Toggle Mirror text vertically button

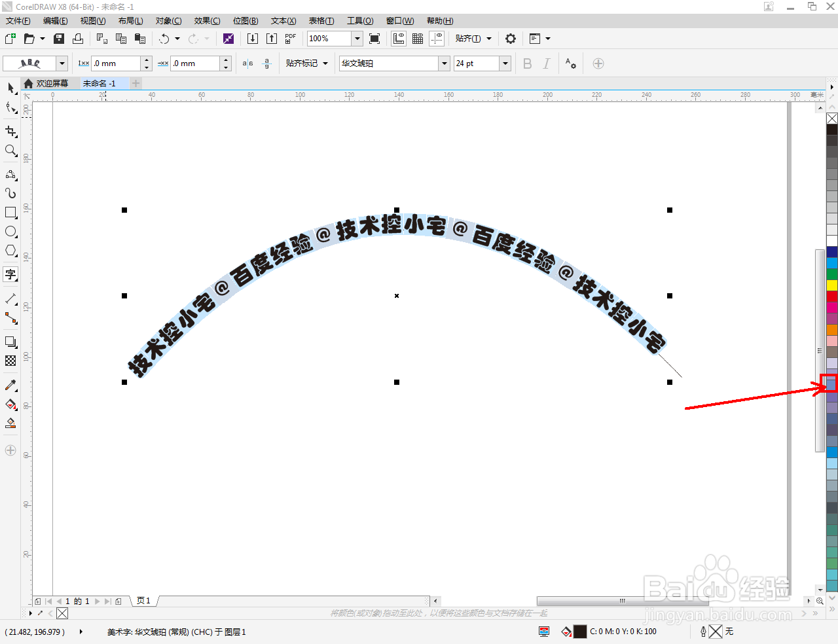[266, 63]
